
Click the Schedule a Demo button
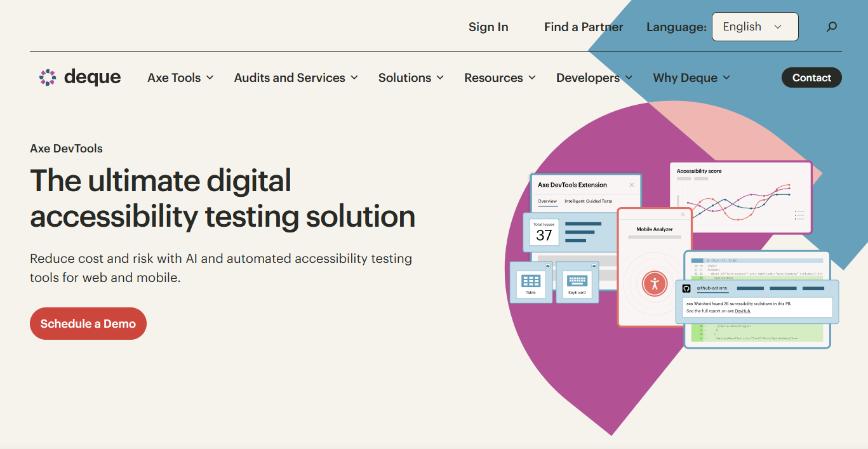tap(88, 324)
